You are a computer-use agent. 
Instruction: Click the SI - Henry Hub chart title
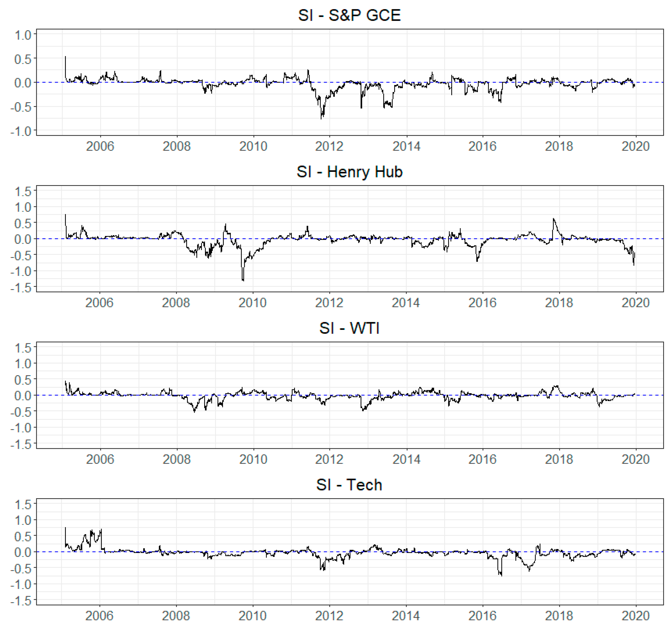coord(349,172)
